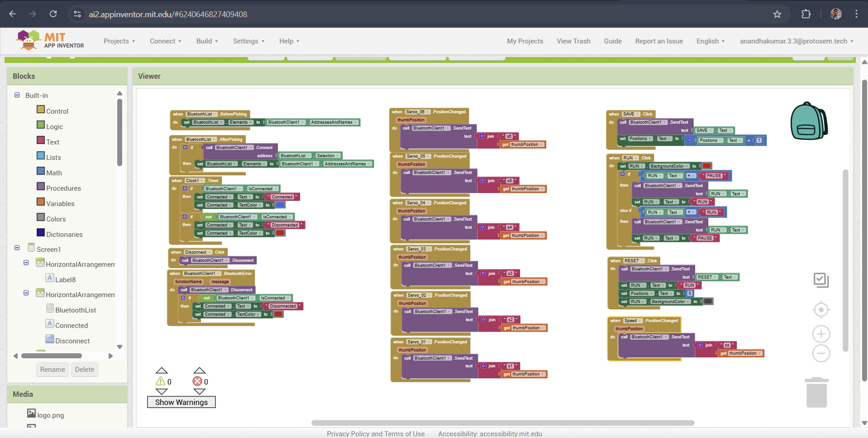Image resolution: width=868 pixels, height=438 pixels.
Task: Re-center the workspace with the target icon
Action: click(x=821, y=310)
